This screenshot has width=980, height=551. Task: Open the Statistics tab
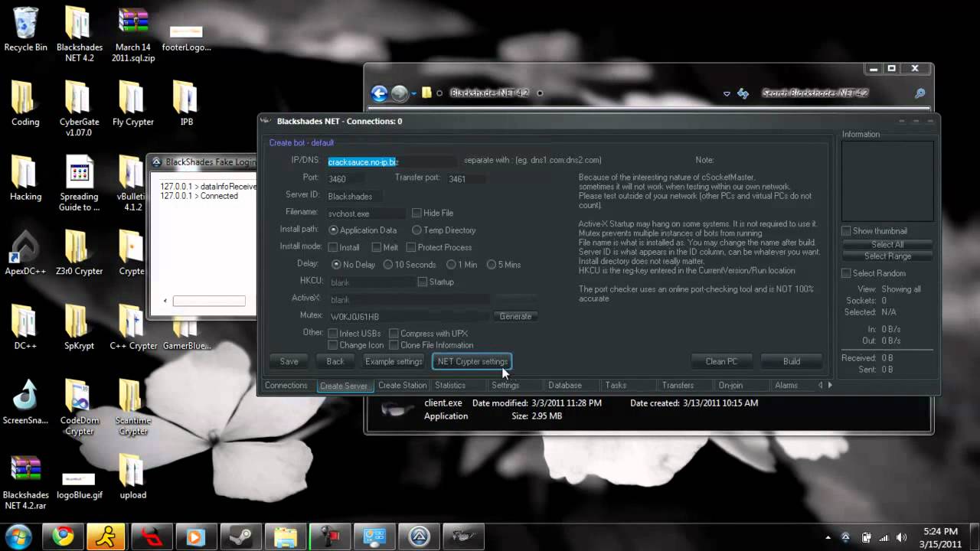(450, 386)
